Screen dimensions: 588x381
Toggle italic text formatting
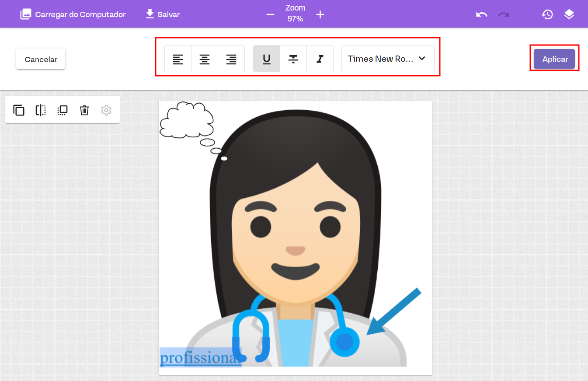pos(320,59)
